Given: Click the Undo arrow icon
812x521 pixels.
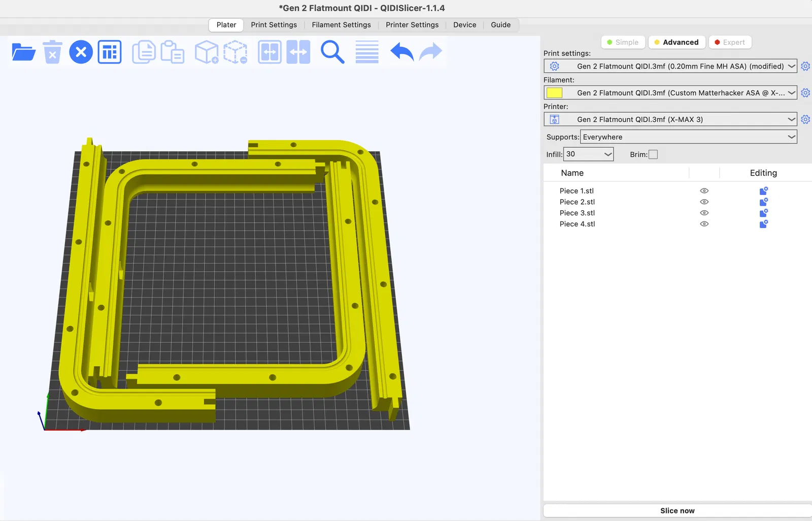Looking at the screenshot, I should click(x=402, y=52).
